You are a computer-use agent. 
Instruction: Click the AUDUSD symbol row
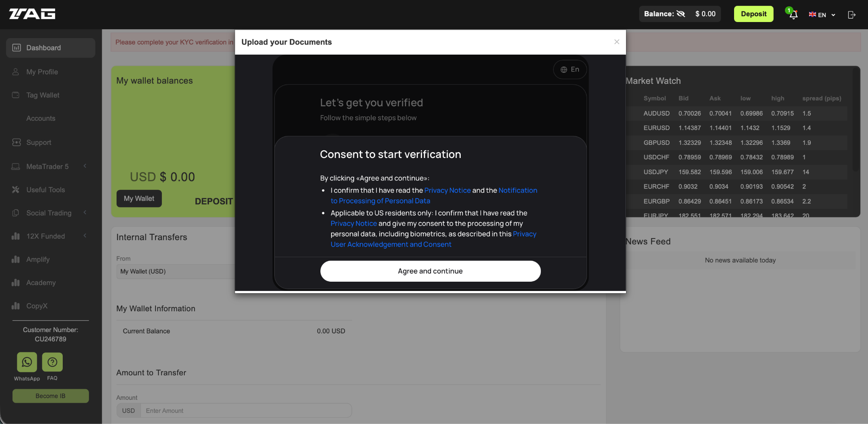(x=737, y=114)
